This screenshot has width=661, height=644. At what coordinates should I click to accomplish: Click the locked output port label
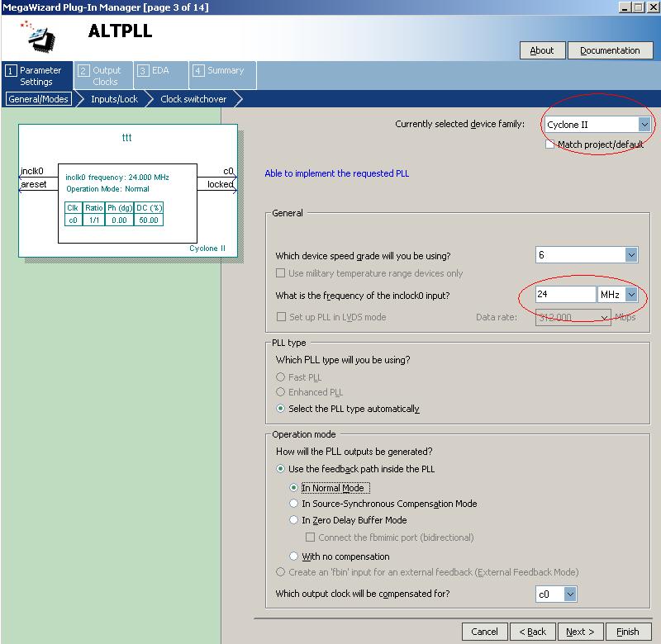[x=220, y=184]
